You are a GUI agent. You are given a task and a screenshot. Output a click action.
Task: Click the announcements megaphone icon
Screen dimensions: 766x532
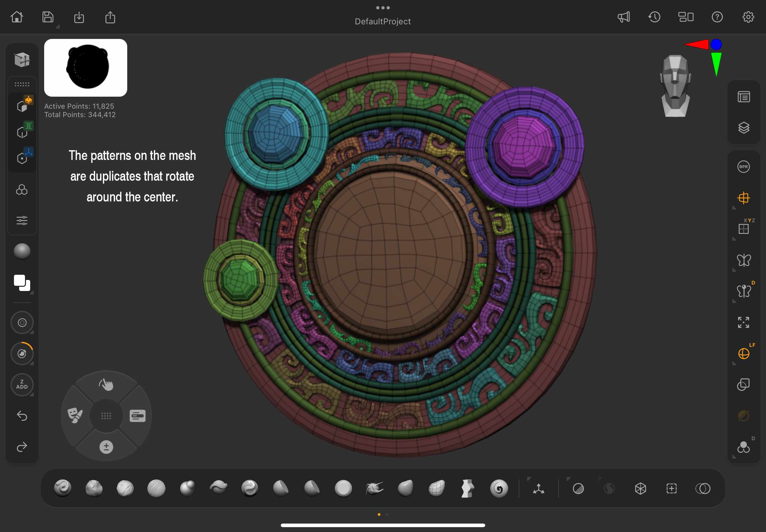623,17
